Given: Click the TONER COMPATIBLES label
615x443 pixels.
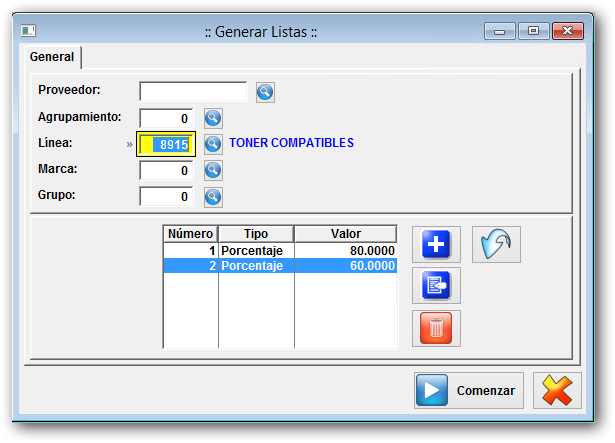Looking at the screenshot, I should click(x=291, y=143).
